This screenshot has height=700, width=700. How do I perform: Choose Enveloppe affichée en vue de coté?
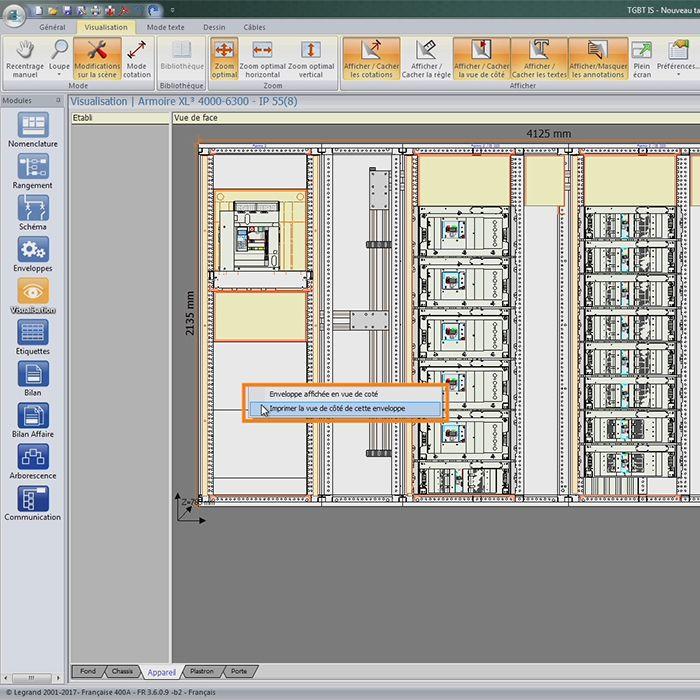click(x=345, y=394)
